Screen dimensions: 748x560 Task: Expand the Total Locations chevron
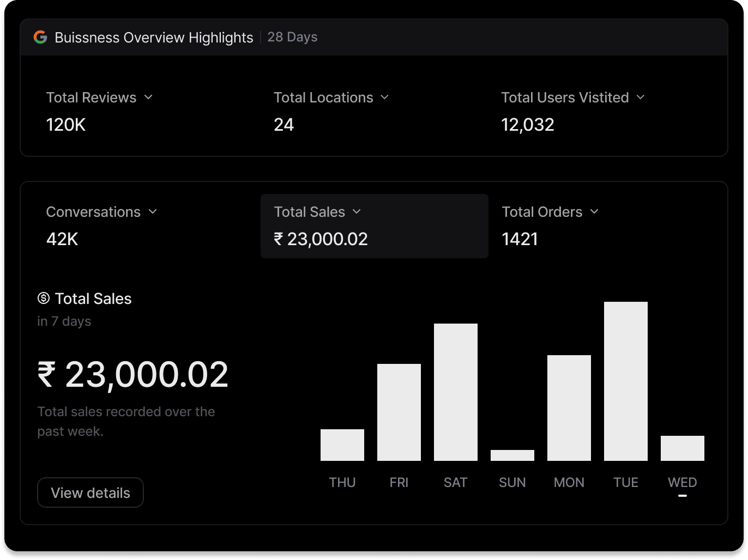[x=384, y=98]
